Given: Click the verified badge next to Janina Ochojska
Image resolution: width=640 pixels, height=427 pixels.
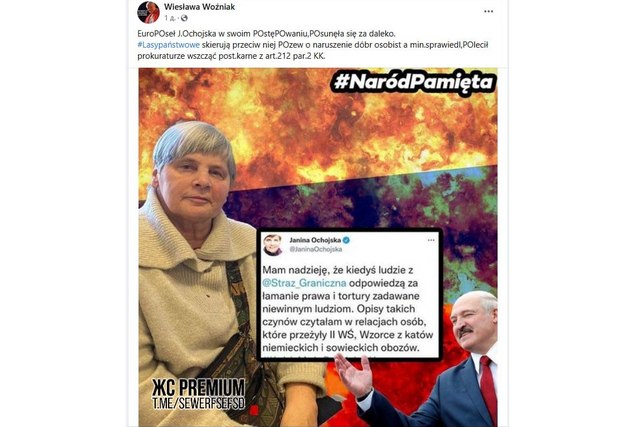Looking at the screenshot, I should point(346,240).
